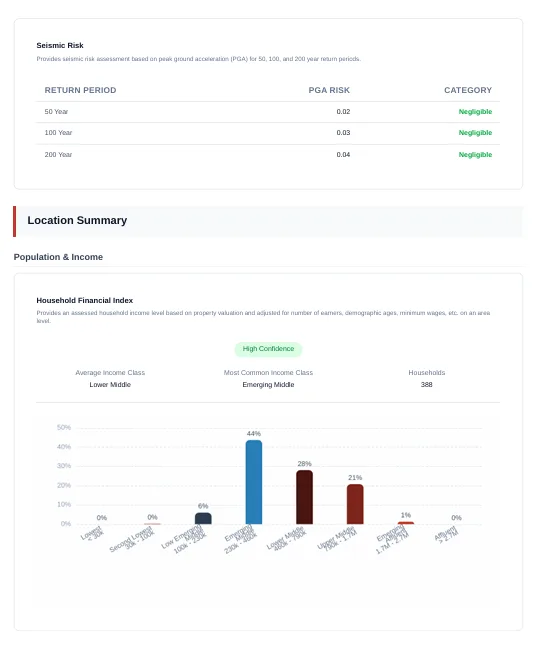Click the 30% y-axis tick label
535x650 pixels.
(x=64, y=466)
